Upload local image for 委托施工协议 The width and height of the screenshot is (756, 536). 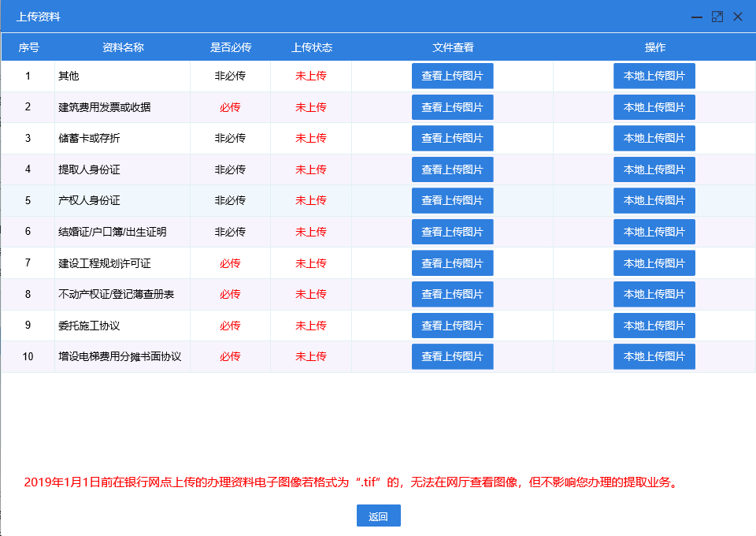point(654,326)
